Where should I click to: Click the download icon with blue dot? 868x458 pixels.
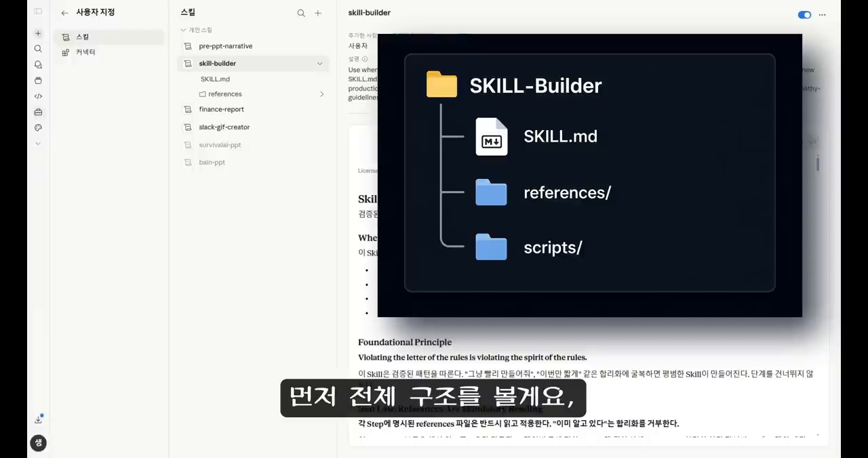pyautogui.click(x=39, y=419)
